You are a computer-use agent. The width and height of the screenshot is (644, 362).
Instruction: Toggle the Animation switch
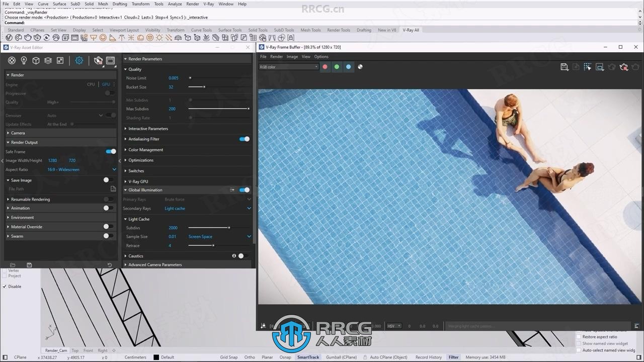click(x=108, y=208)
